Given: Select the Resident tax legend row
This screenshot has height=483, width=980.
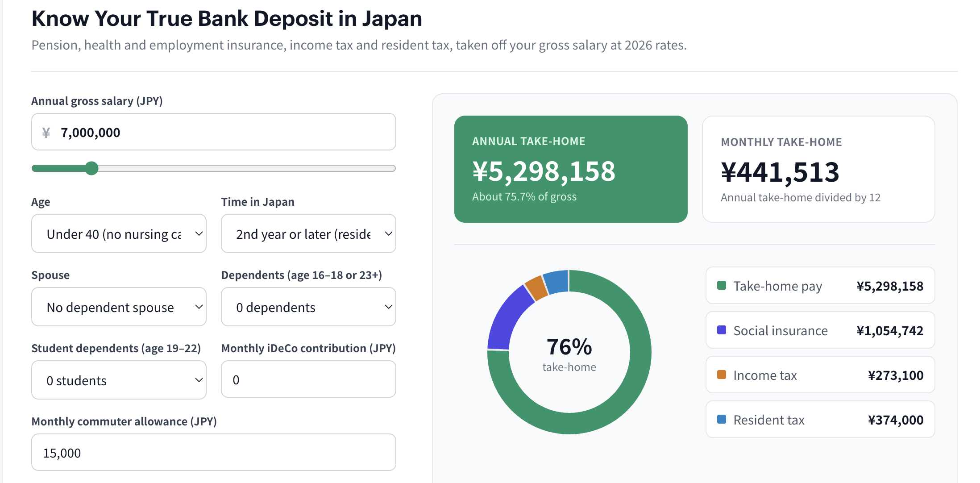Looking at the screenshot, I should pyautogui.click(x=820, y=420).
